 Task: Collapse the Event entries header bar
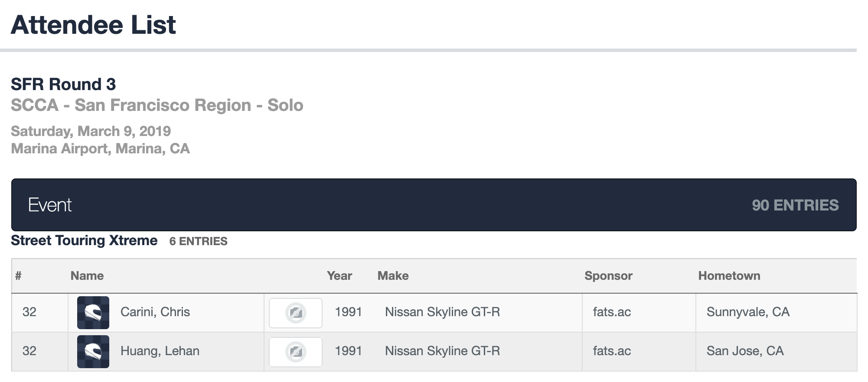(434, 205)
